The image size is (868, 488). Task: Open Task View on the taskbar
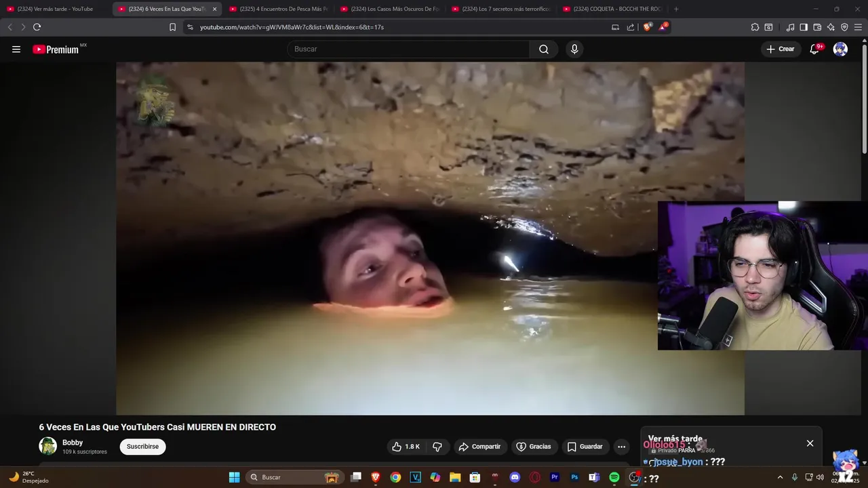pos(356,477)
